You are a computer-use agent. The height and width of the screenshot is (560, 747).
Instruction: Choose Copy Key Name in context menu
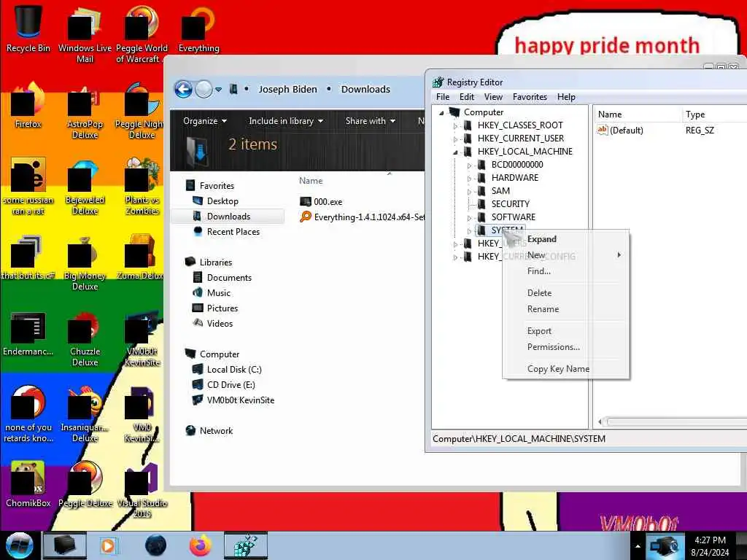click(566, 368)
